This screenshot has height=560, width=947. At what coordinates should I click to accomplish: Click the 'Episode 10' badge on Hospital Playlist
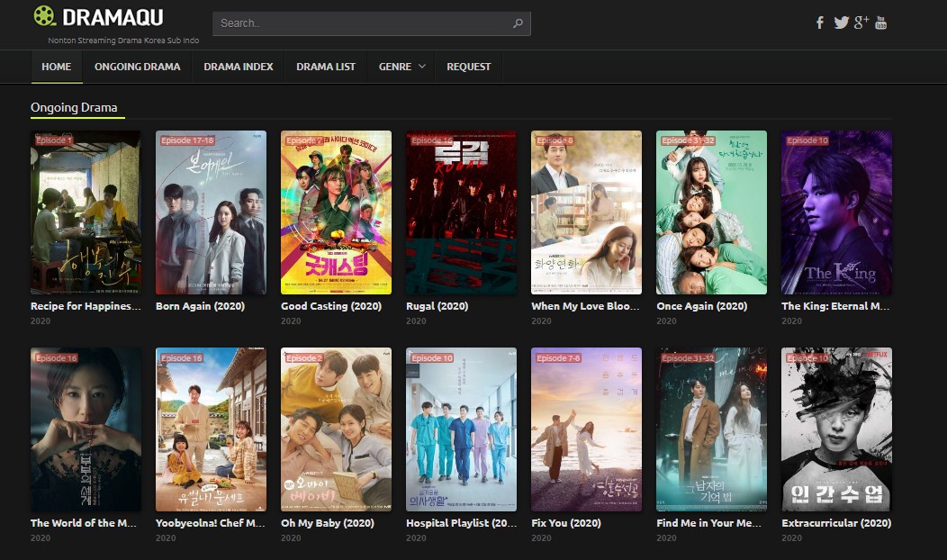click(432, 358)
